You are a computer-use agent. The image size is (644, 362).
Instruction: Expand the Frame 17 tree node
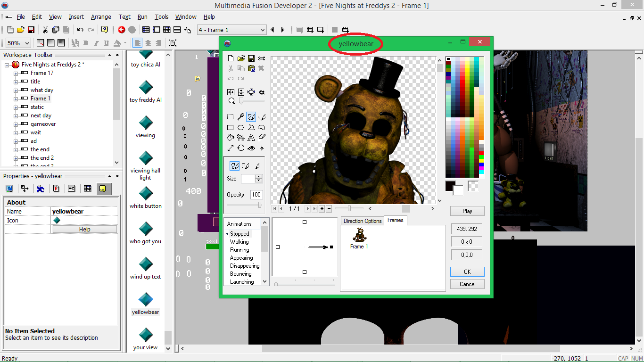(16, 73)
